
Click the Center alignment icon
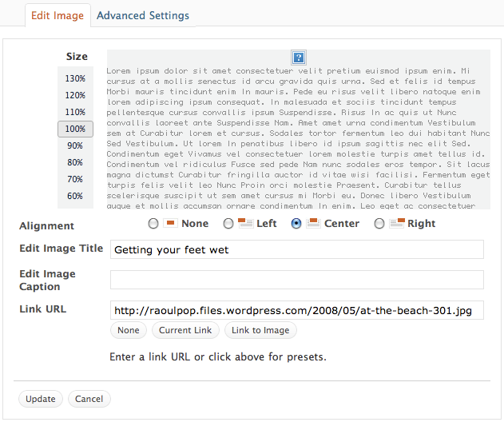click(x=313, y=224)
